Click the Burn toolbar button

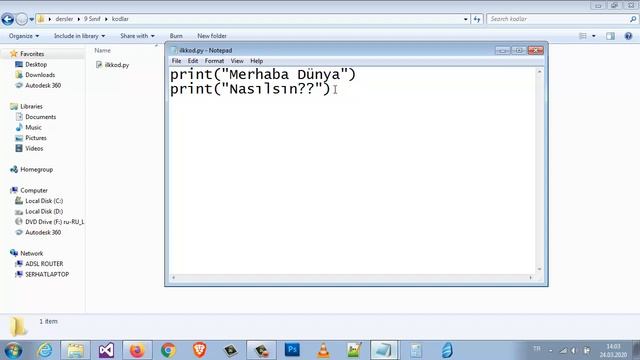176,36
